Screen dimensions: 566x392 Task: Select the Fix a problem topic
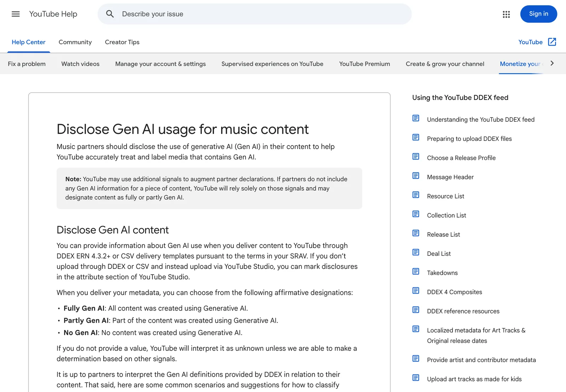(x=27, y=64)
